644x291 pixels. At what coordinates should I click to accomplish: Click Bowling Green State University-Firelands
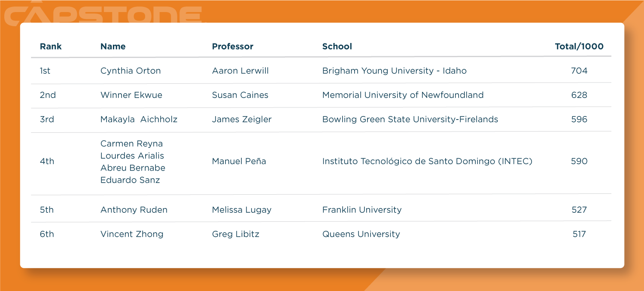(x=410, y=119)
